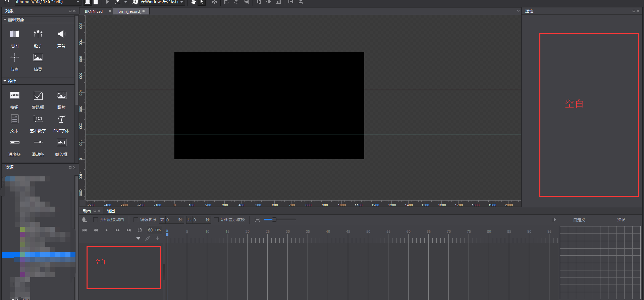644x300 pixels.
Task: Select the FNT字体 font widget
Action: [x=61, y=123]
